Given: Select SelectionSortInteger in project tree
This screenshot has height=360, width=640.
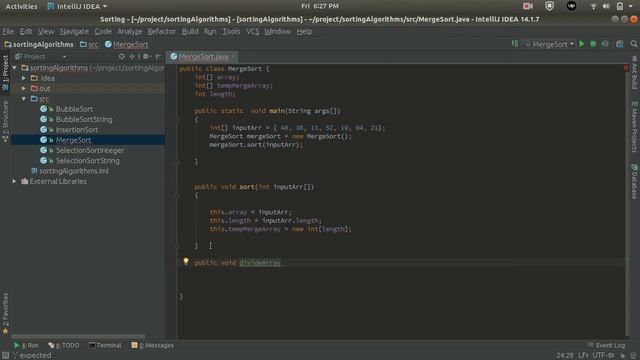Looking at the screenshot, I should 90,150.
